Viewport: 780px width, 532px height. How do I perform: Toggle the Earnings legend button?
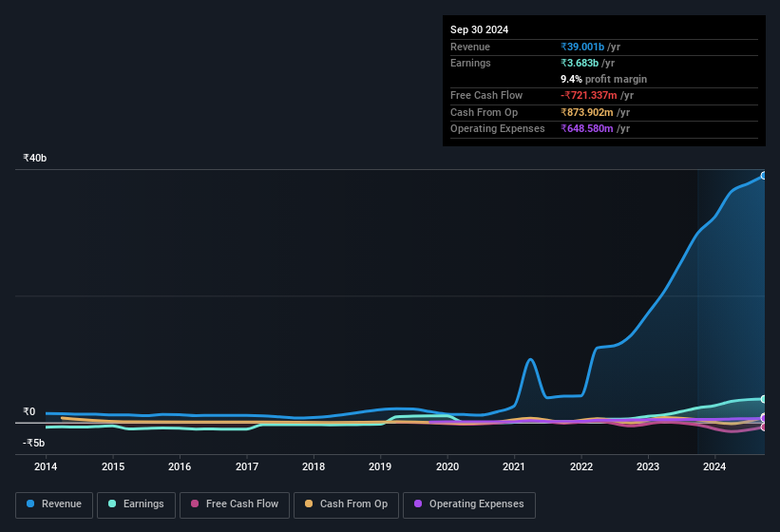tap(136, 504)
